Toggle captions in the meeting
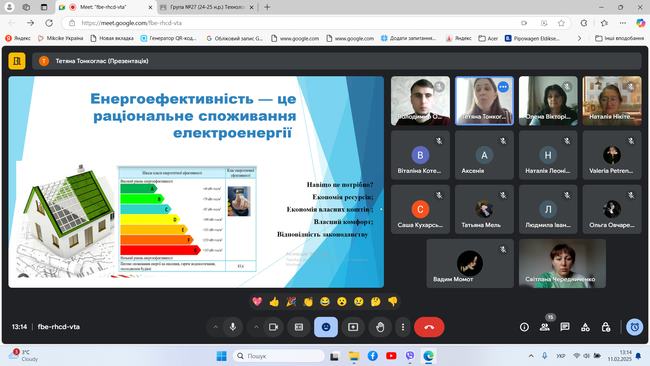650x366 pixels. point(299,327)
